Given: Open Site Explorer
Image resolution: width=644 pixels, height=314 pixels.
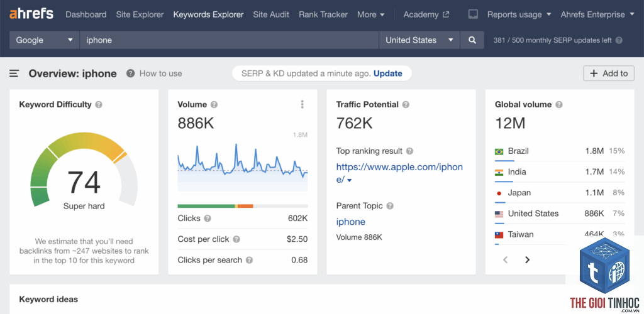Looking at the screenshot, I should click(140, 14).
